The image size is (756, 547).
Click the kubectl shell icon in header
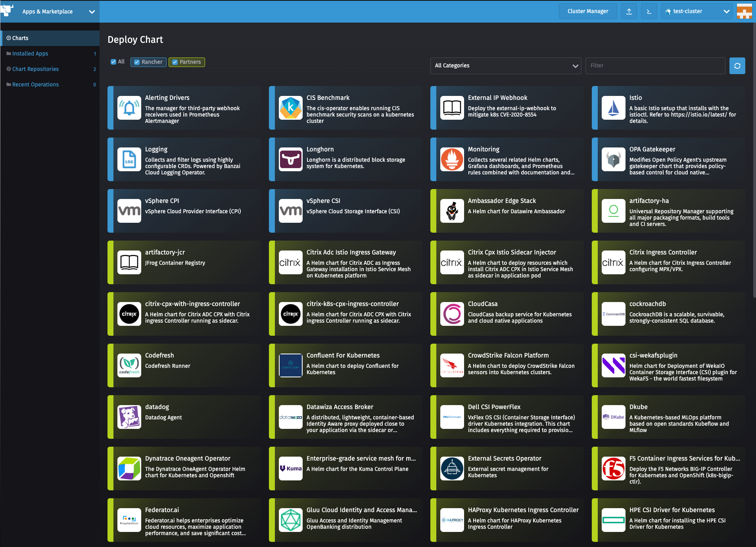pos(649,11)
